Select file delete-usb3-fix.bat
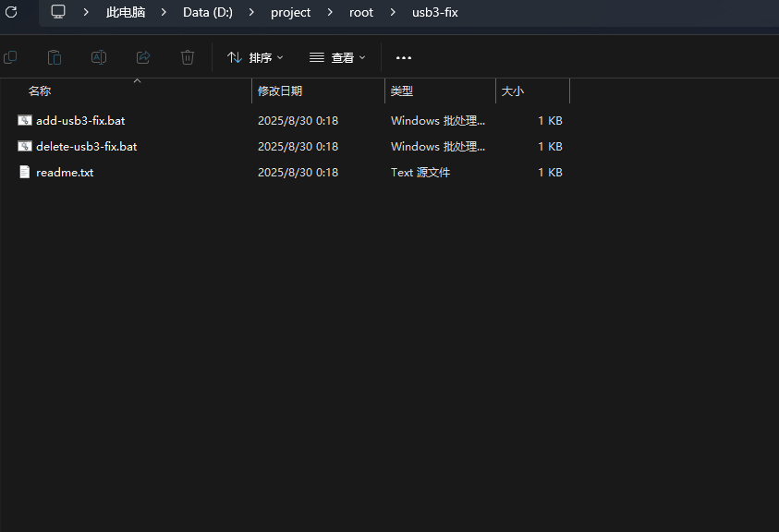The width and height of the screenshot is (779, 532). (87, 146)
